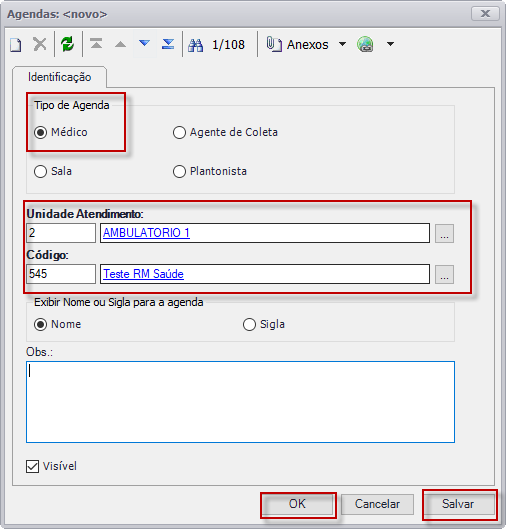Click the Anexos attachments button

pyautogui.click(x=297, y=45)
